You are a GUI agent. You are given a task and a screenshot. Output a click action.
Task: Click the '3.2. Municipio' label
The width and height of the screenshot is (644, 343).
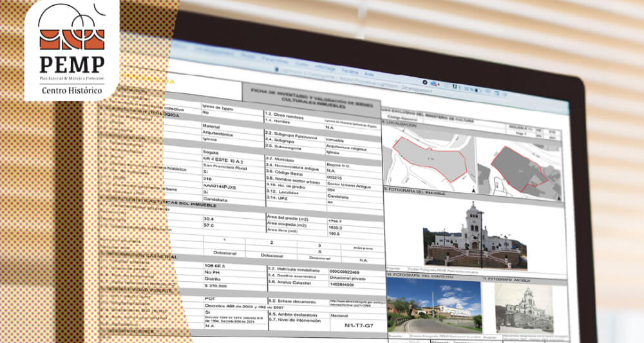point(279,159)
